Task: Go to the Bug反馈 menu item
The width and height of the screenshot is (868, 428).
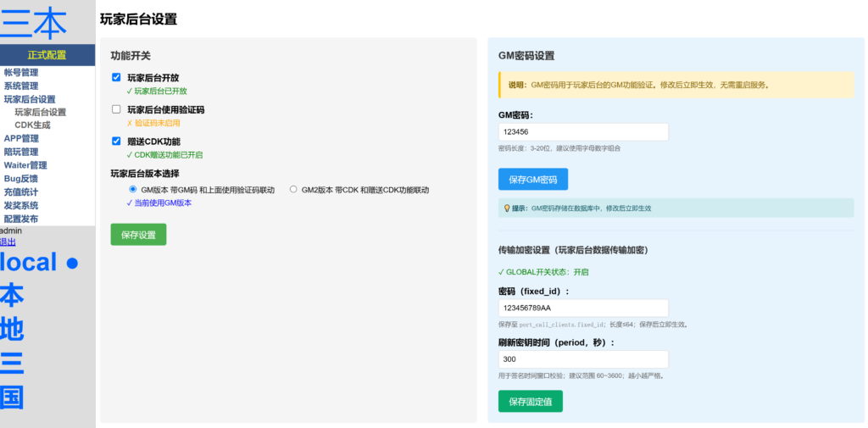Action: pos(21,178)
